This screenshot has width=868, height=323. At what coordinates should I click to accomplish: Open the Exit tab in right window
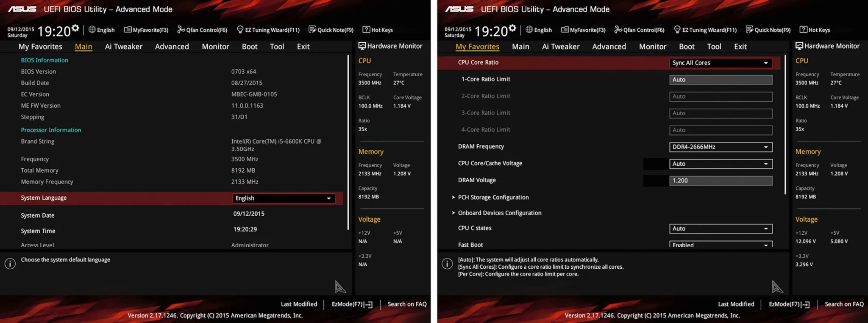click(x=740, y=47)
